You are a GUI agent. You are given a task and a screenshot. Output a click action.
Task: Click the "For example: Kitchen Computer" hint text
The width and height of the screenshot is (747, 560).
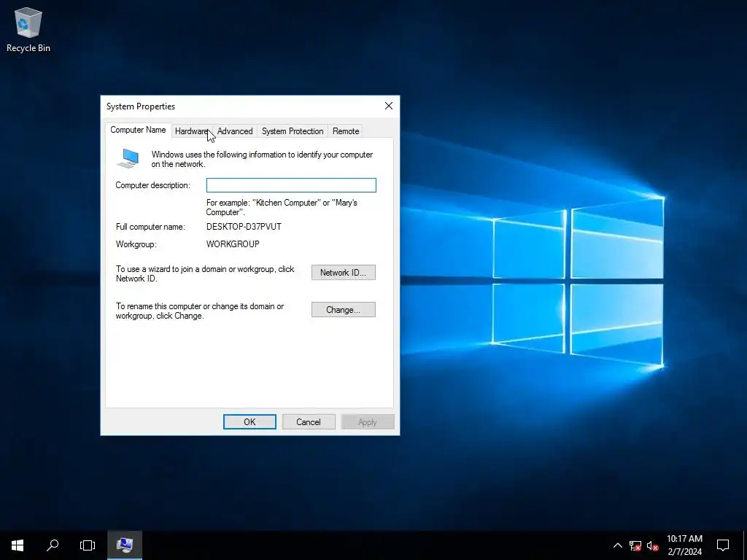click(x=282, y=208)
